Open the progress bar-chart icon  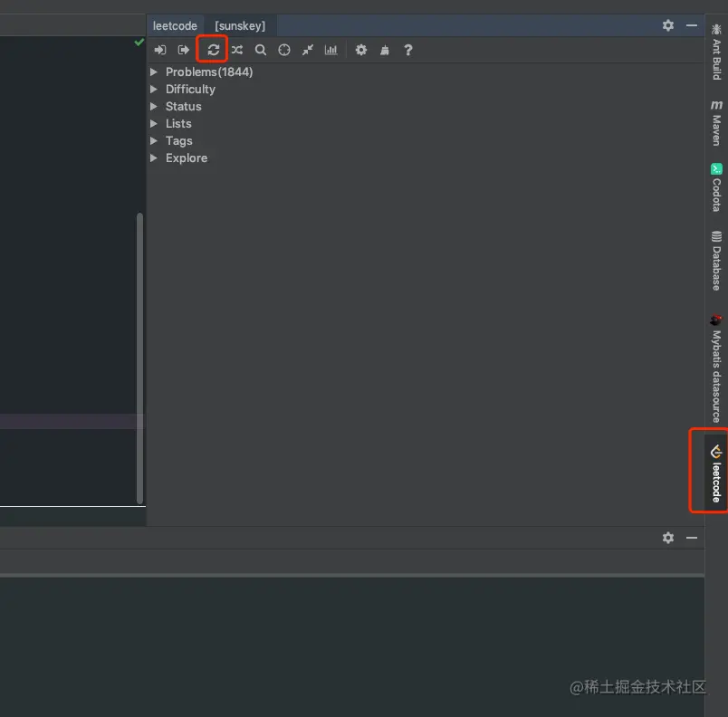click(x=331, y=50)
